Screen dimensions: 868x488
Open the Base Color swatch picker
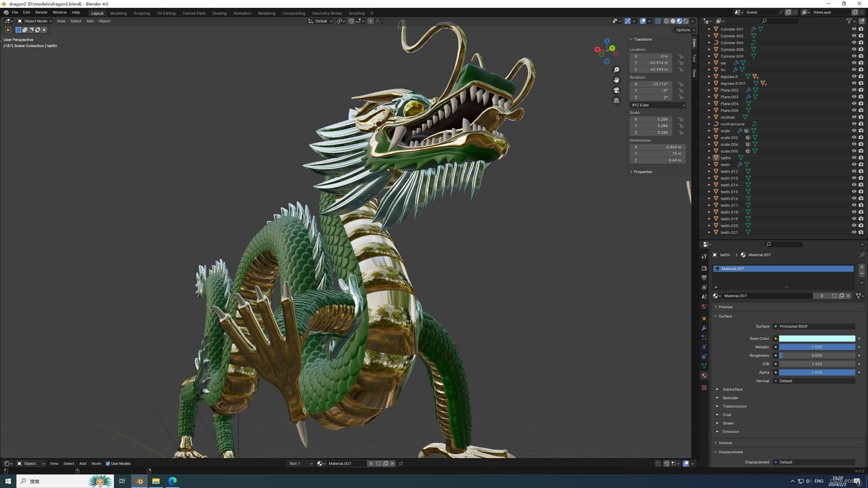[x=817, y=338]
